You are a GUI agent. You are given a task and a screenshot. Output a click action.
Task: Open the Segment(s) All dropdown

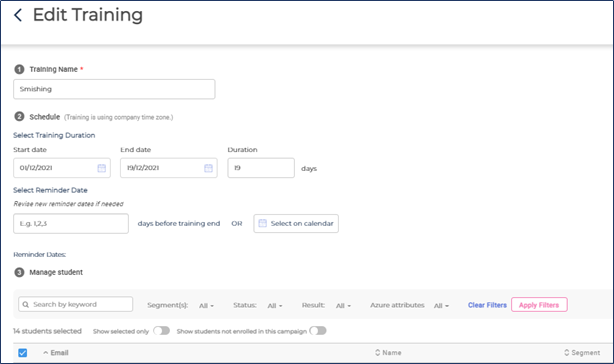[206, 306]
